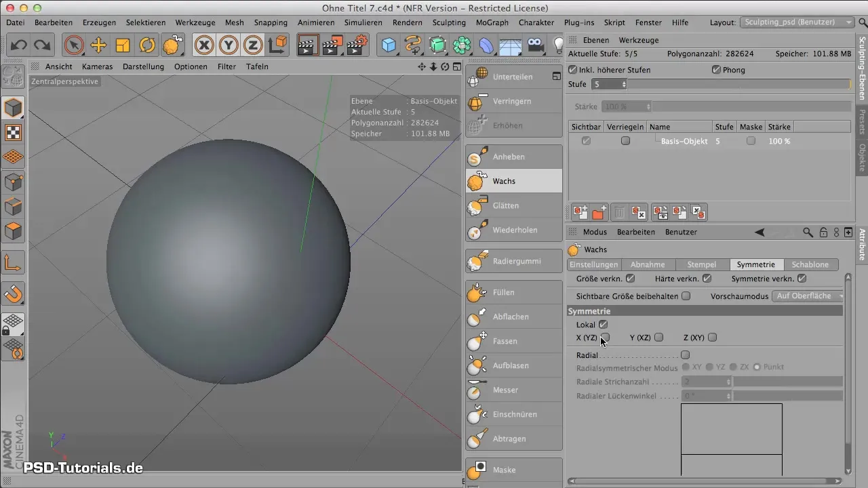Select the Unterteilen sculpting tool

tap(513, 77)
